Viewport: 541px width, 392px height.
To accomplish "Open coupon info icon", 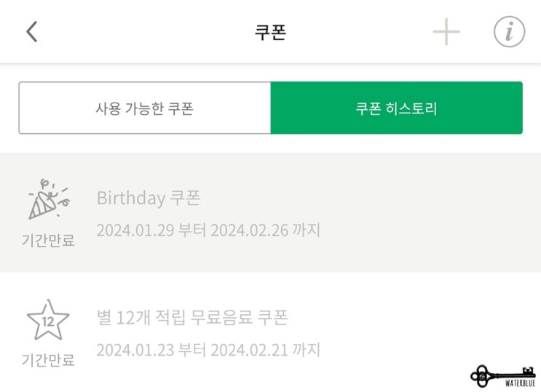I will (509, 31).
